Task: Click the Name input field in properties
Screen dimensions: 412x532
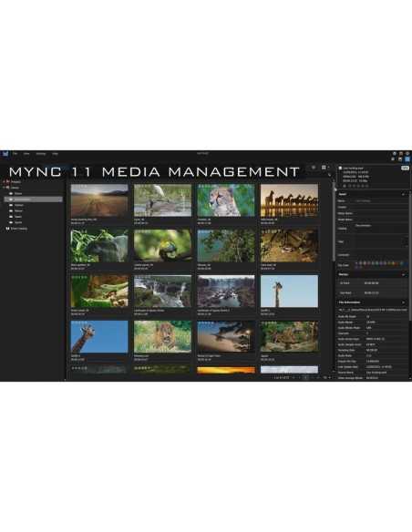Action: [381, 200]
